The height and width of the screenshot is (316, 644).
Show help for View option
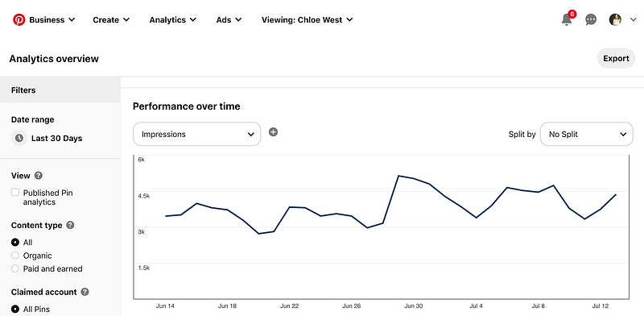pos(38,176)
